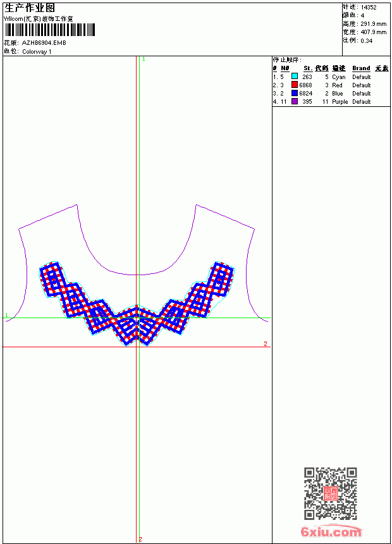
Task: Click the red marker 2 on the horizontal line
Action: pyautogui.click(x=266, y=343)
